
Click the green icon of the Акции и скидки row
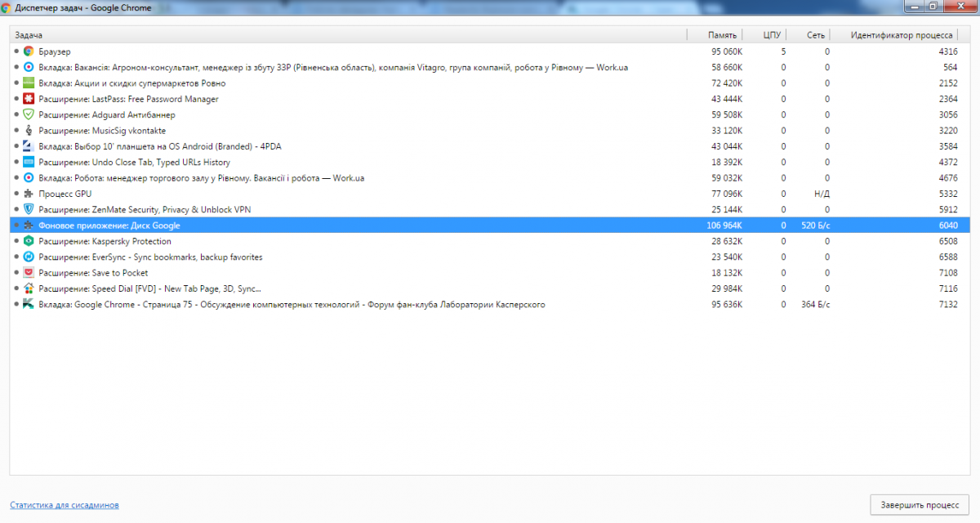pyautogui.click(x=28, y=83)
